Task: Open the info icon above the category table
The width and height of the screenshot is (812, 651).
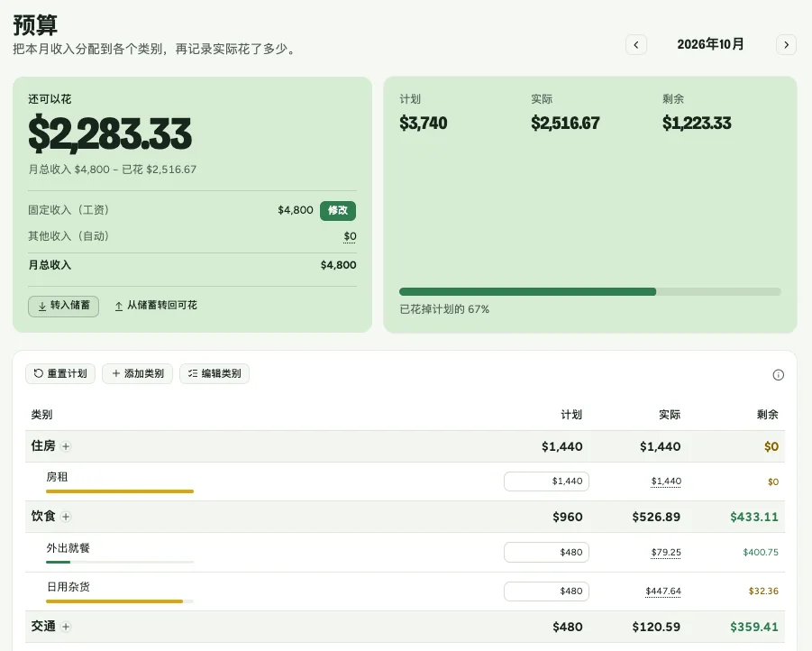Action: click(778, 375)
